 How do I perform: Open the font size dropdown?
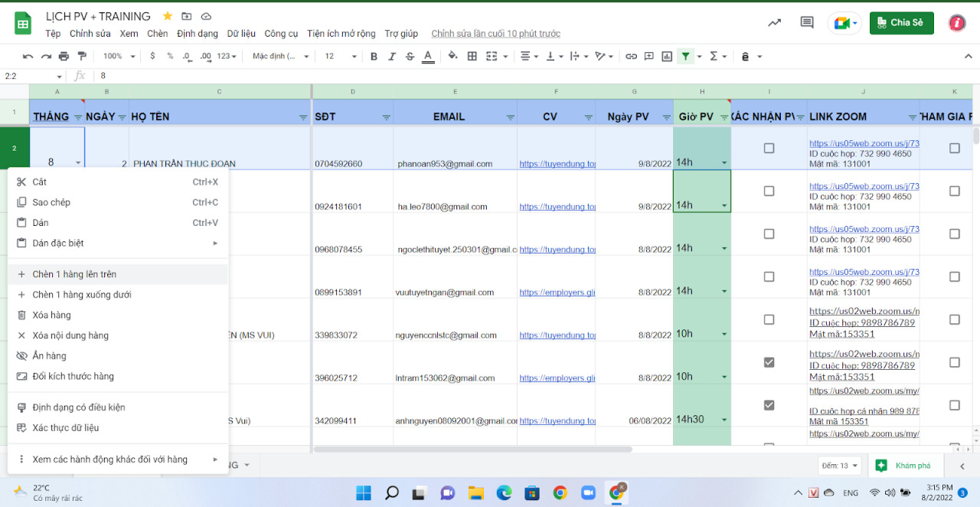(339, 56)
